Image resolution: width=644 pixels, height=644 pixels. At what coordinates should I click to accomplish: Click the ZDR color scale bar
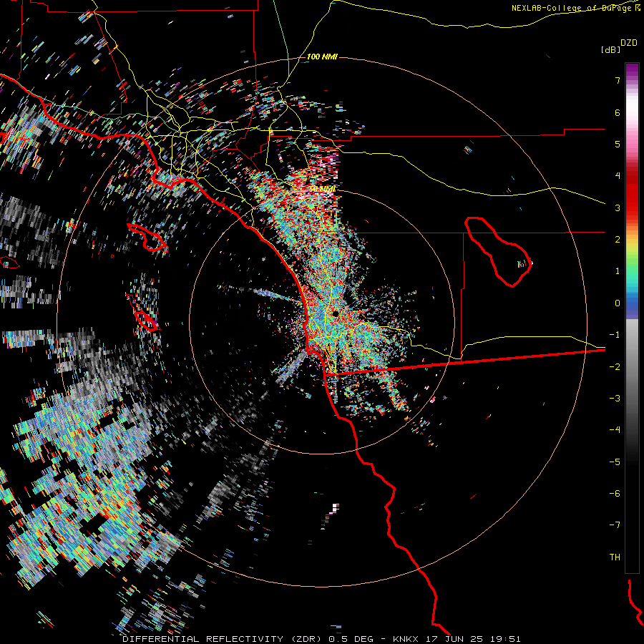pyautogui.click(x=632, y=318)
